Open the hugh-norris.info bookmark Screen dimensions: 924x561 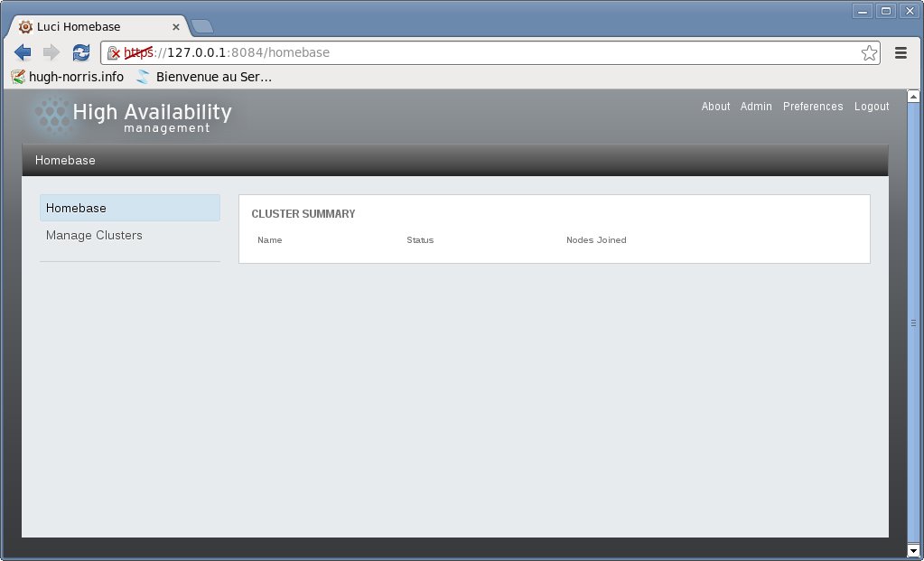(x=68, y=77)
